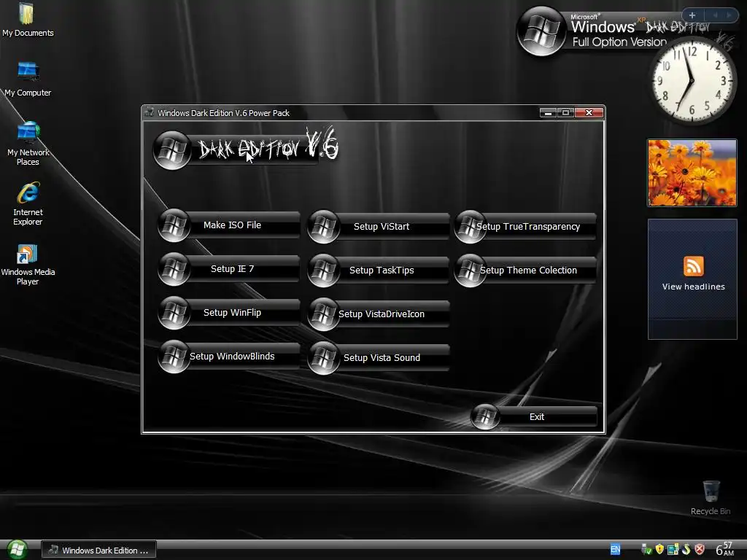Click the orange flowers slideshow gadget
Screen dimensions: 747x560
[692, 172]
